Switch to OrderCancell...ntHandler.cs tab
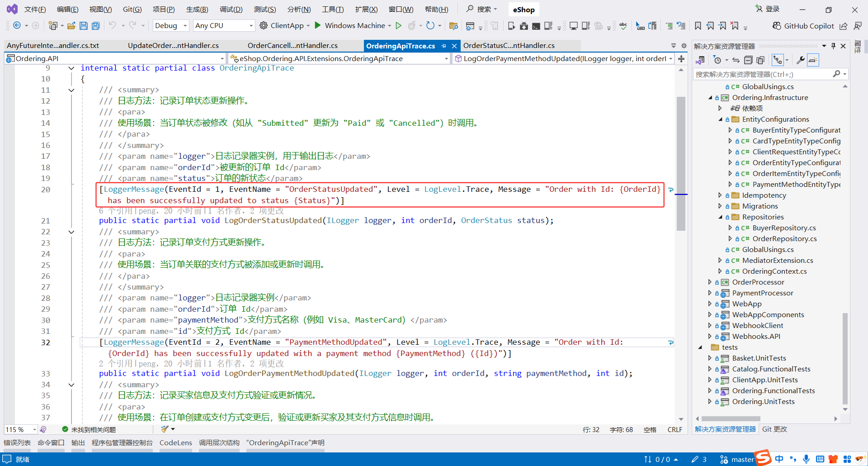Viewport: 868px width, 466px height. coord(292,46)
